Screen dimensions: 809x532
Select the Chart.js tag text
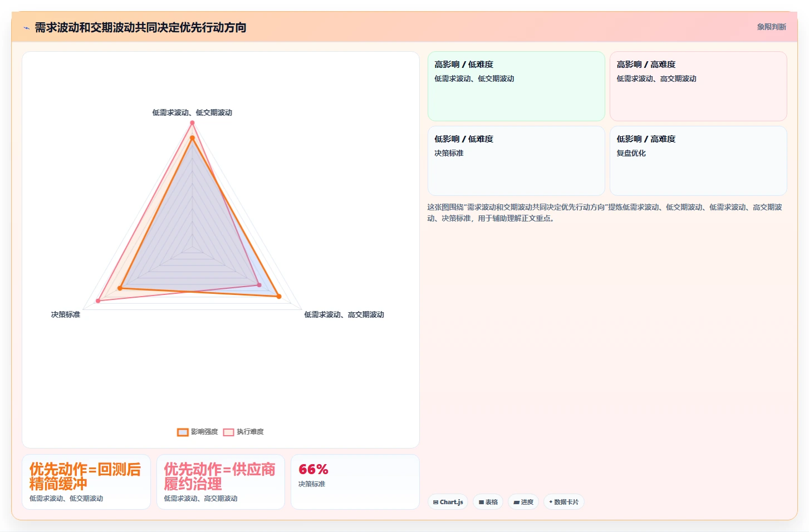tap(452, 502)
